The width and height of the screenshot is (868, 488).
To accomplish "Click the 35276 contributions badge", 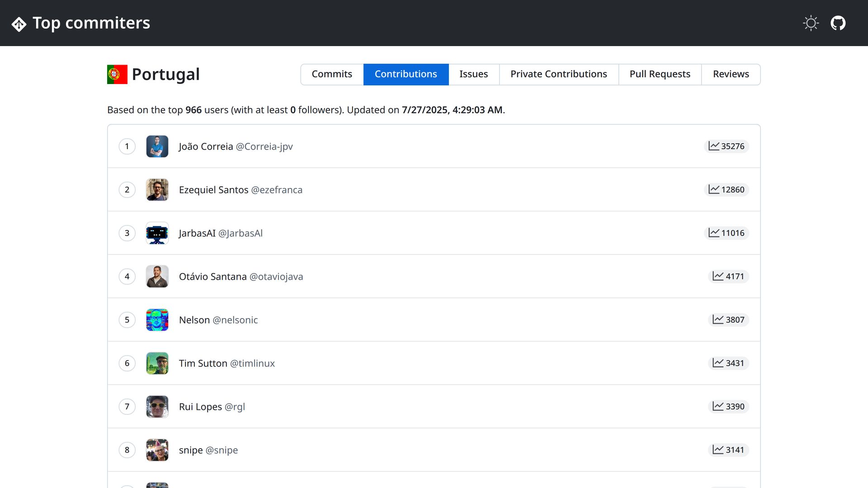I will [x=726, y=146].
